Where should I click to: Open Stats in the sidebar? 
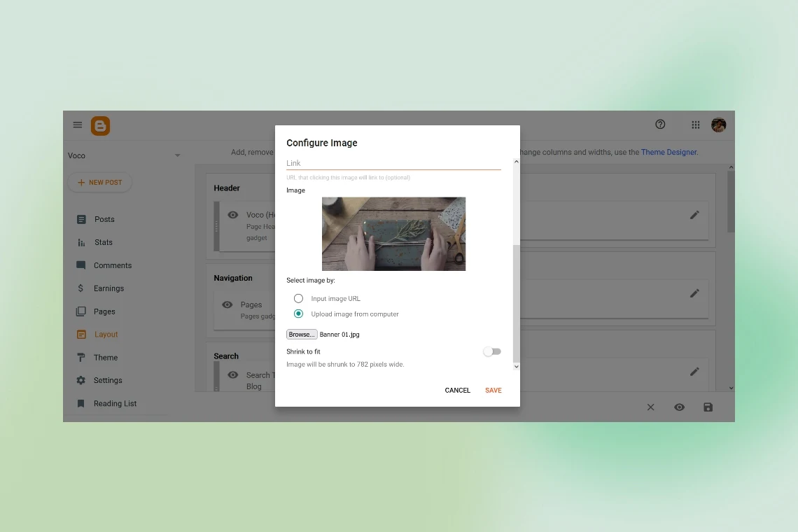(x=104, y=242)
